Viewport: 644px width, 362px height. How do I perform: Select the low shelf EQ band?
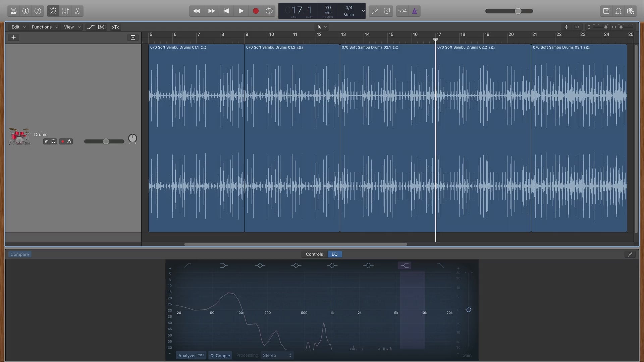(224, 265)
